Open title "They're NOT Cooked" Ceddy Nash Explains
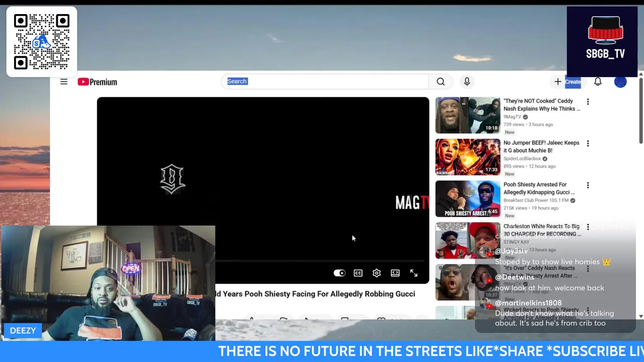 tap(542, 105)
